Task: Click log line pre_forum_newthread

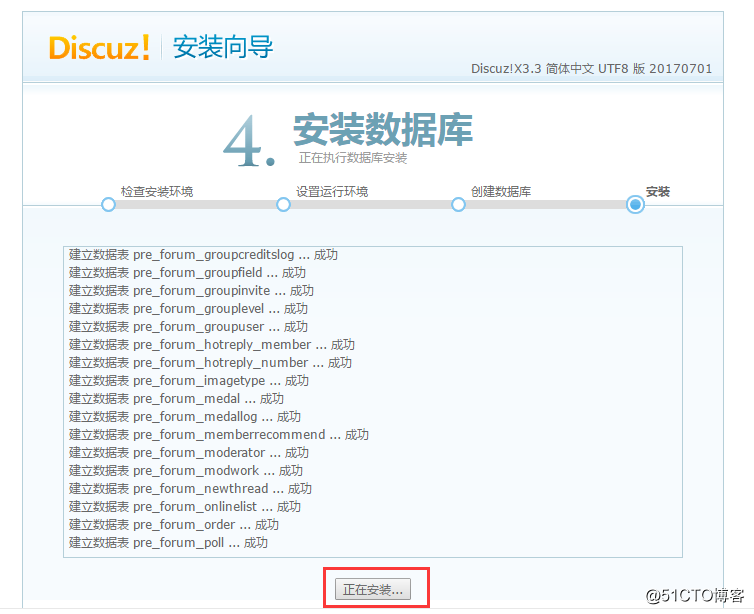Action: 190,489
